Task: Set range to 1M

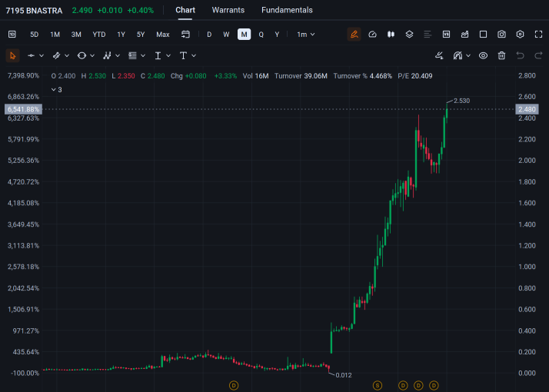Action: (x=55, y=35)
